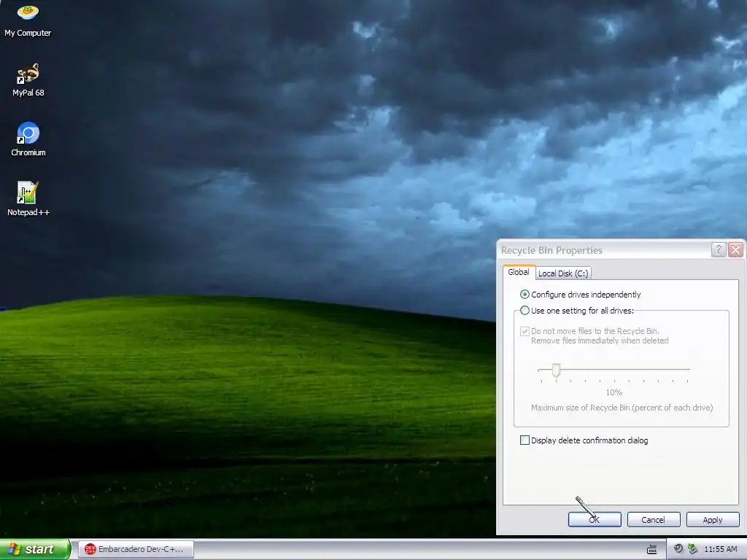Select the MyPal 68 desktop shortcut
The width and height of the screenshot is (747, 560).
point(28,79)
